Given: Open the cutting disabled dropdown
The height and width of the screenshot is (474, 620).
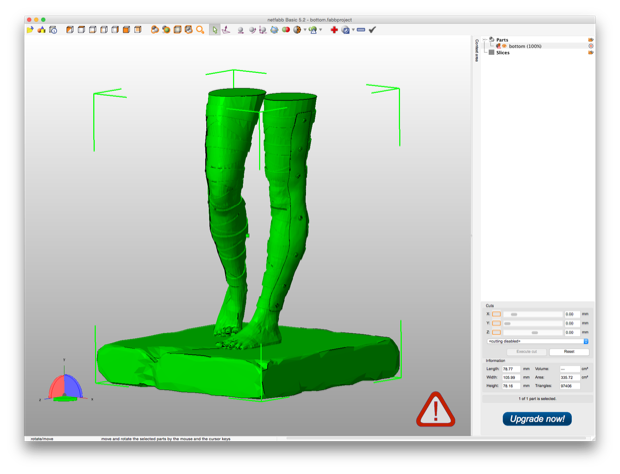Looking at the screenshot, I should point(538,341).
